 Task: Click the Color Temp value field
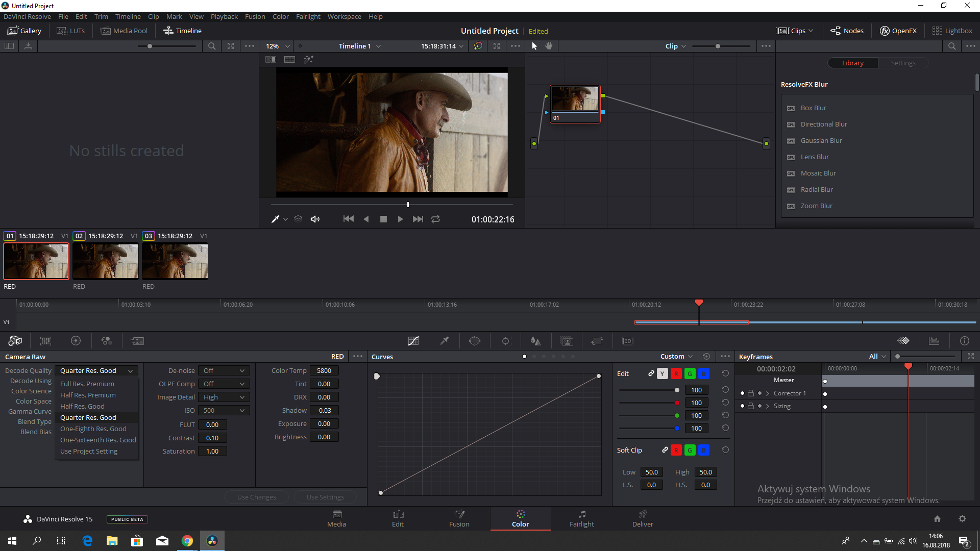[x=324, y=371]
